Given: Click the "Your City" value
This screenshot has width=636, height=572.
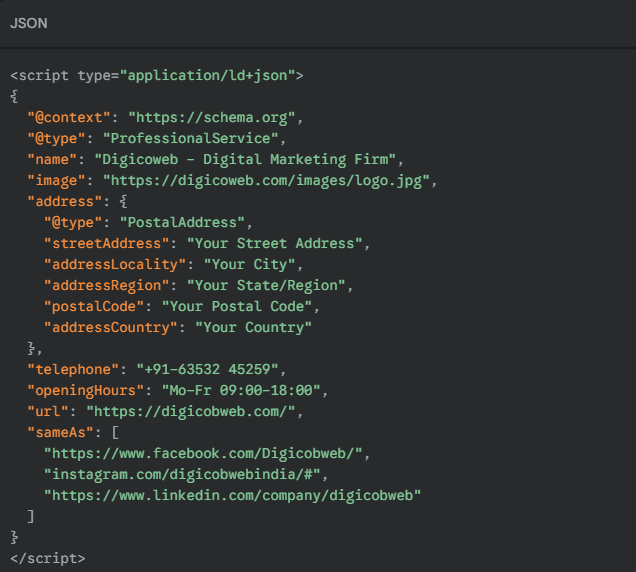Looking at the screenshot, I should click(249, 264).
